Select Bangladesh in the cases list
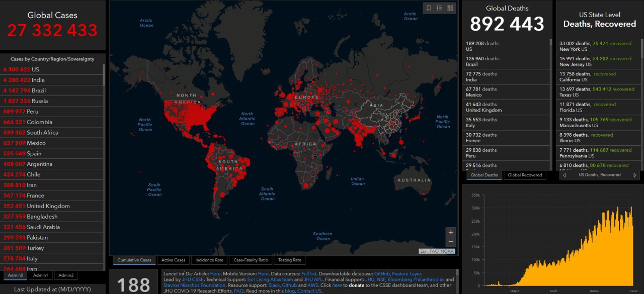This screenshot has height=294, width=644. (x=51, y=217)
